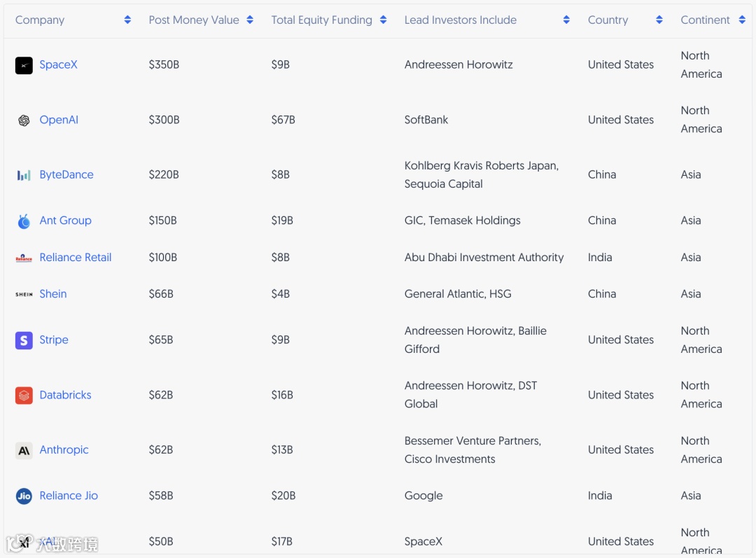Click the Reliance Jio logo icon
The width and height of the screenshot is (756, 558).
coord(24,496)
